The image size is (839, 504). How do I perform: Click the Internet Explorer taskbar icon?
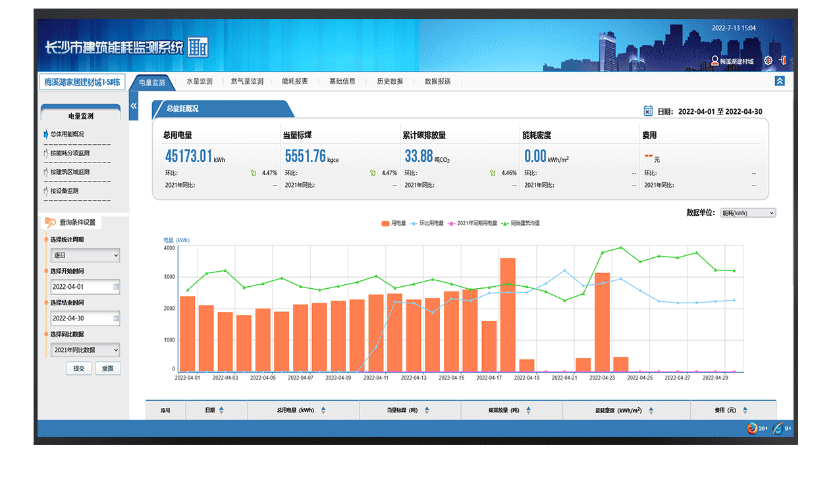778,428
